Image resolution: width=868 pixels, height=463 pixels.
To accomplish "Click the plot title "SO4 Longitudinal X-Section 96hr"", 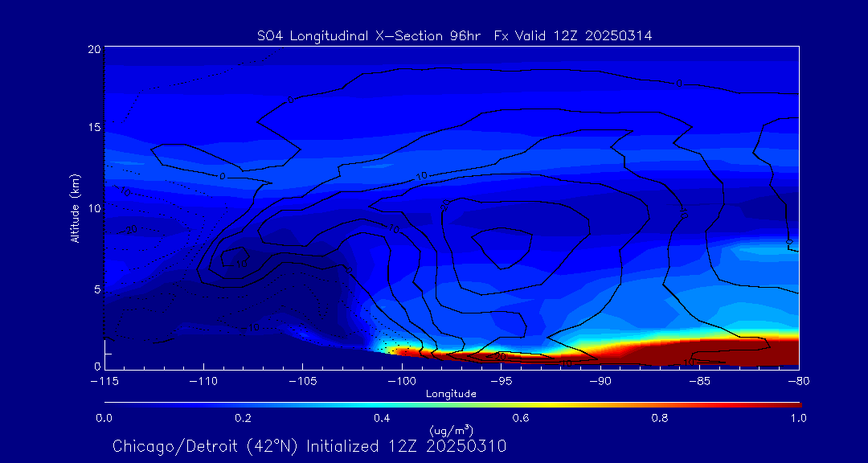I will coord(368,36).
